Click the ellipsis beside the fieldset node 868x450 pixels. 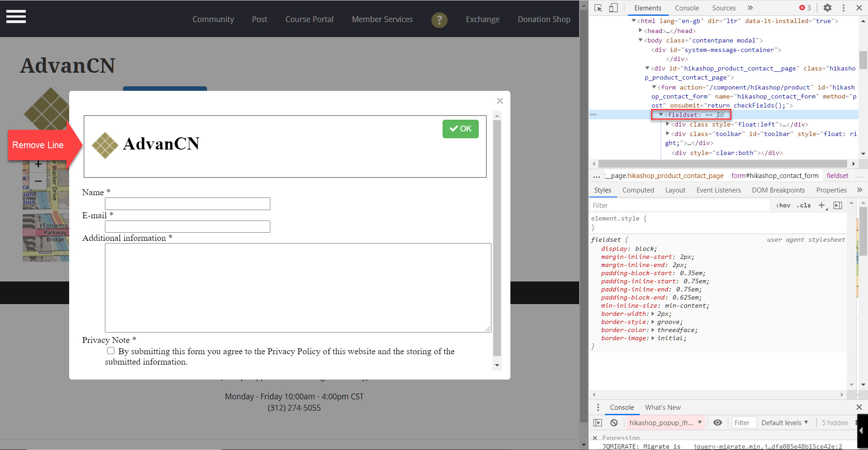tap(593, 115)
